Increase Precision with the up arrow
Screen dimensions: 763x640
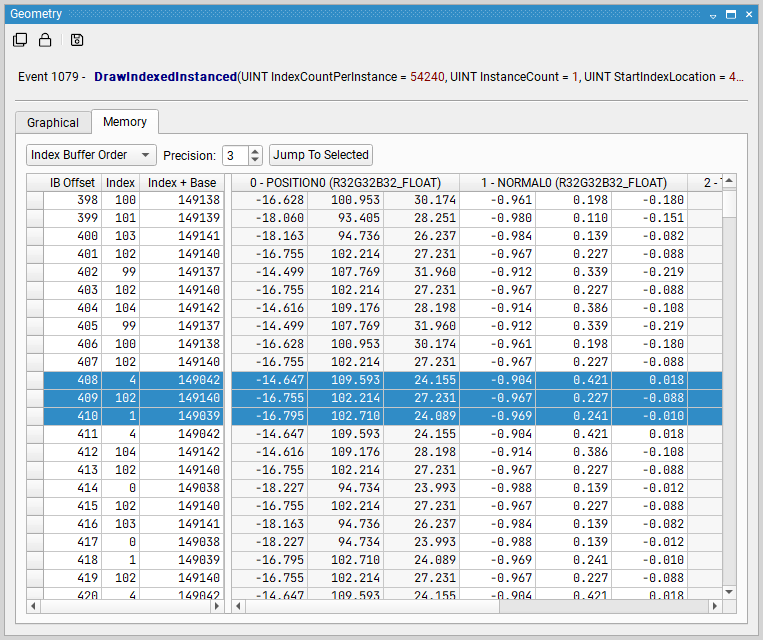coord(255,151)
